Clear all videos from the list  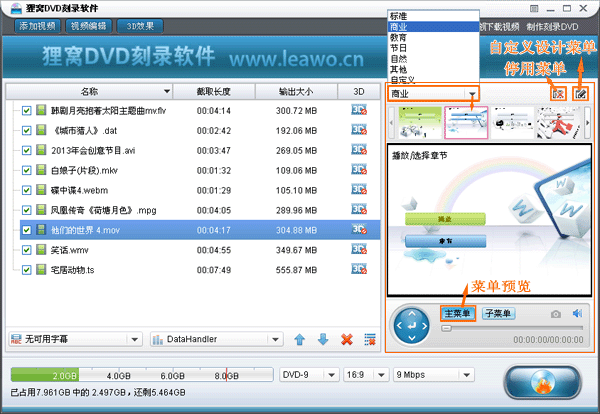coord(370,339)
